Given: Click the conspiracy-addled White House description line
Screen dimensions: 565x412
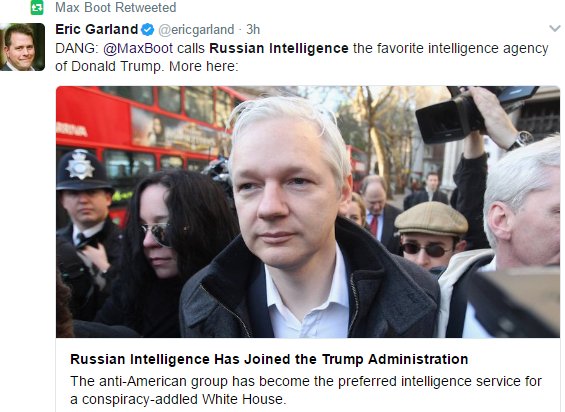Looking at the screenshot, I should (x=178, y=399).
